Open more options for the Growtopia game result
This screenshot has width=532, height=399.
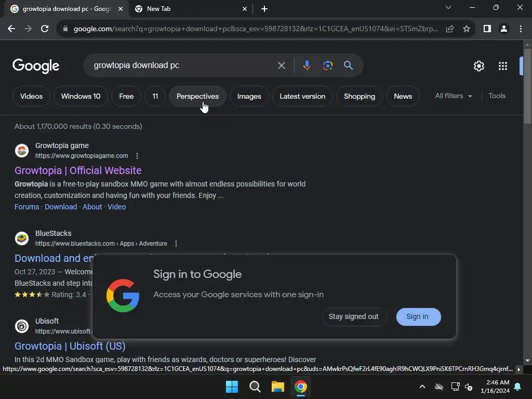coord(137,156)
